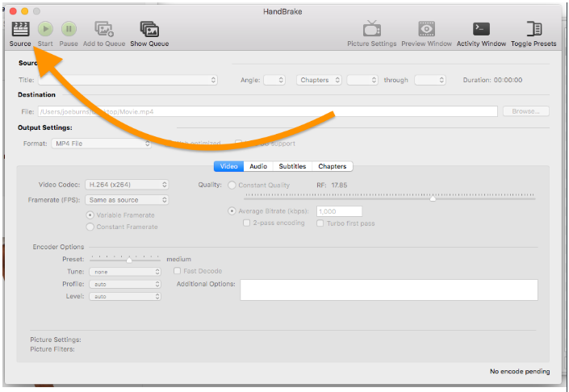Open the Video Codec H.264 dropdown
Viewport: 569px width, 392px height.
click(x=127, y=185)
